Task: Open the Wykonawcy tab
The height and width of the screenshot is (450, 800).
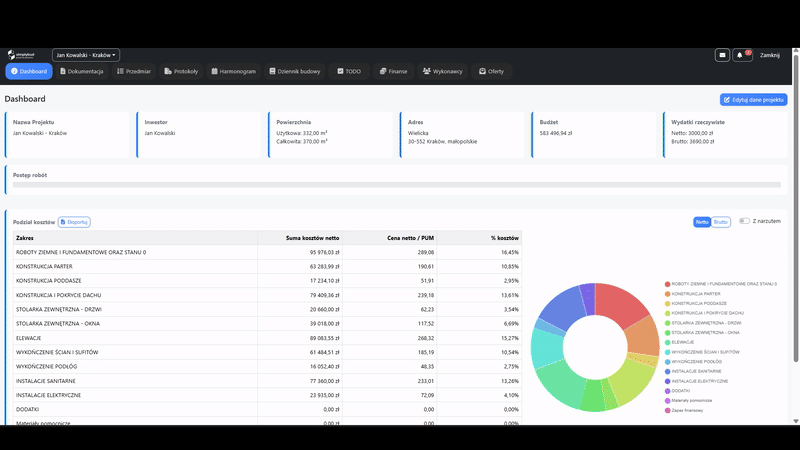Action: 442,71
